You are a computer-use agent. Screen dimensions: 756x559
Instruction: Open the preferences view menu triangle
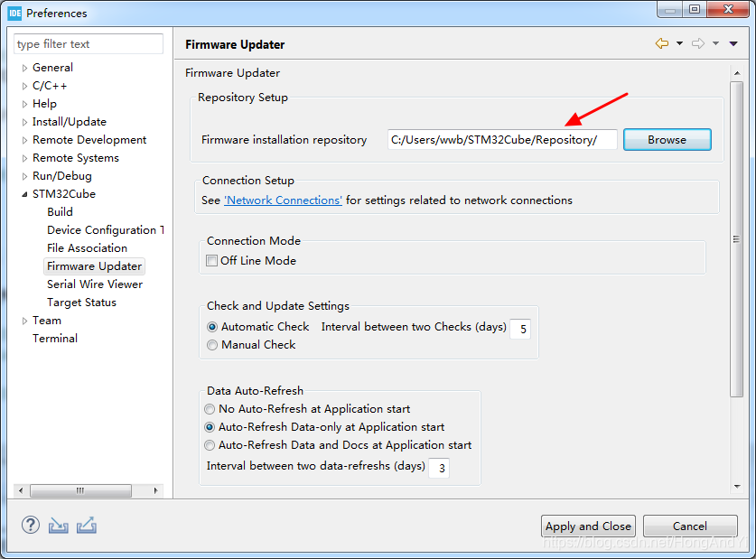[733, 44]
